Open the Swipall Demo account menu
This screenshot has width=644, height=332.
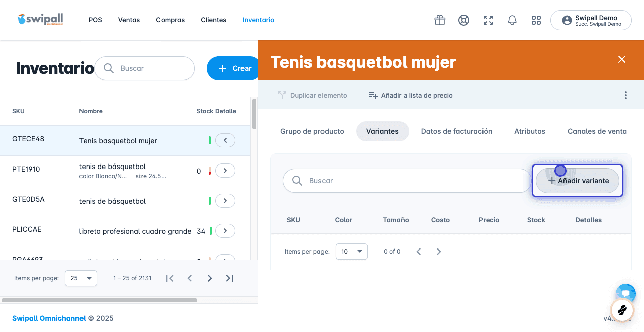pyautogui.click(x=591, y=20)
